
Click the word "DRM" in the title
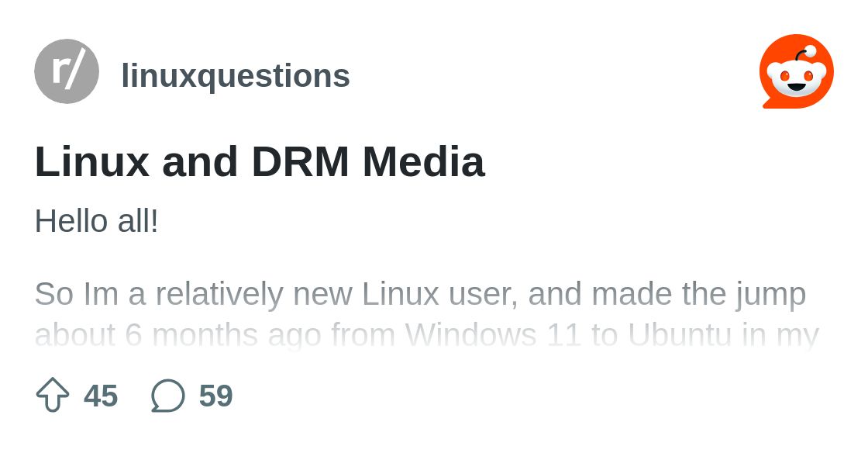(300, 162)
